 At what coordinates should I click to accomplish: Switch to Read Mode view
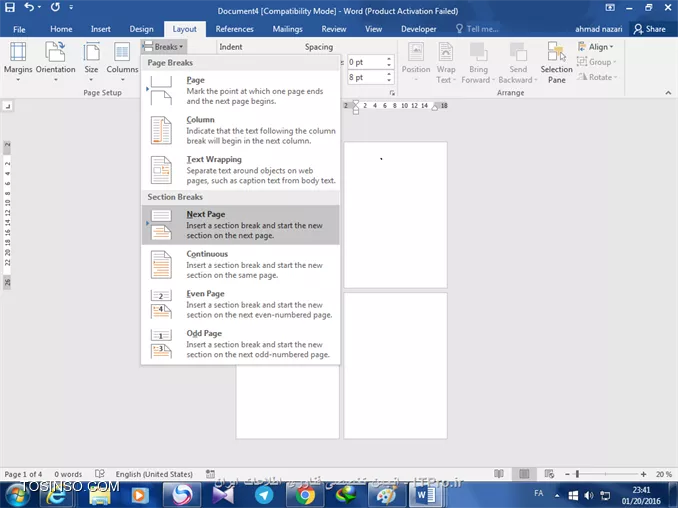[x=499, y=474]
